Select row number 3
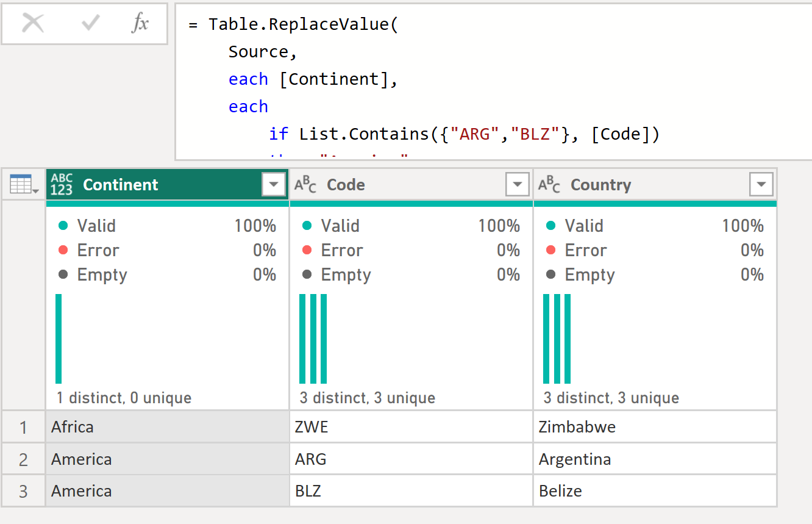Screen dimensions: 812x524 coord(24,490)
